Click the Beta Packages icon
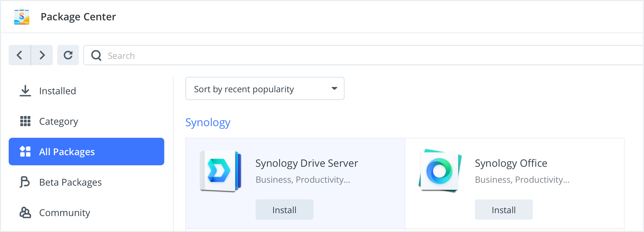Viewport: 644px width, 232px height. click(25, 182)
